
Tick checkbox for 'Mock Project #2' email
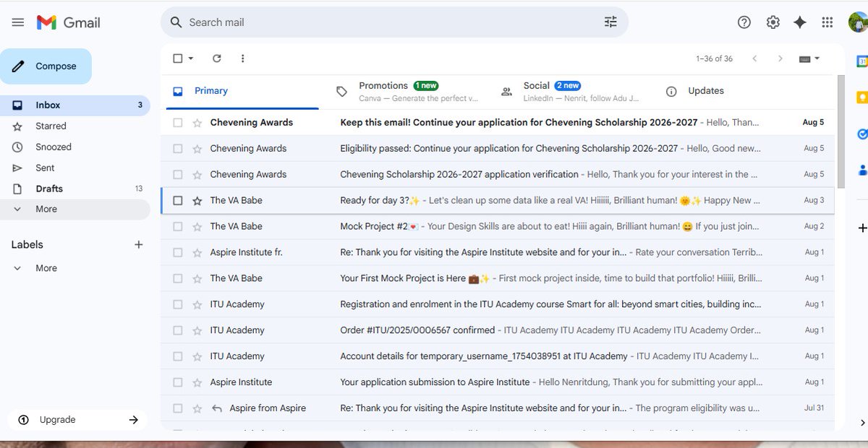(178, 227)
